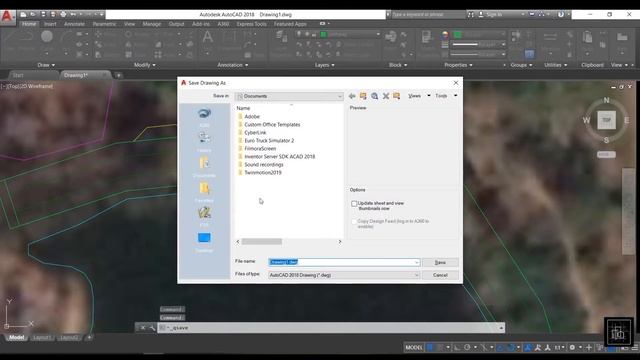Click the Cancel button in dialog
The image size is (640, 360).
click(440, 275)
